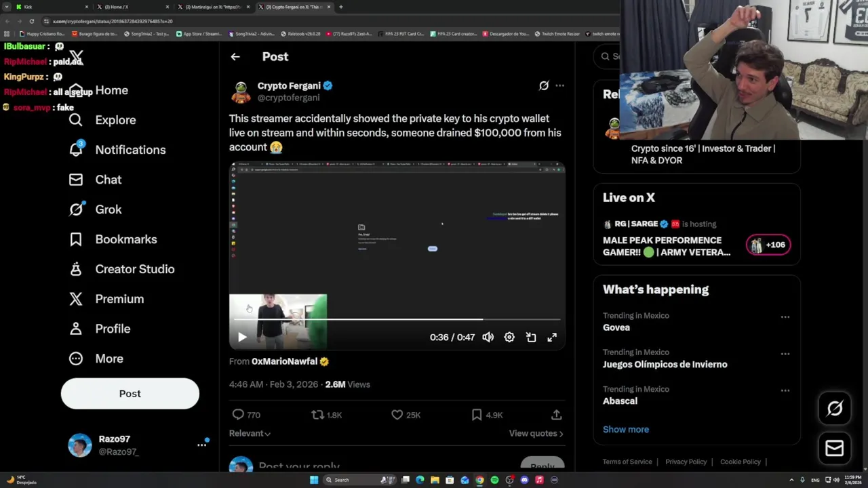Screen dimensions: 868x488
Task: Go back using the Post header arrow
Action: pos(235,57)
